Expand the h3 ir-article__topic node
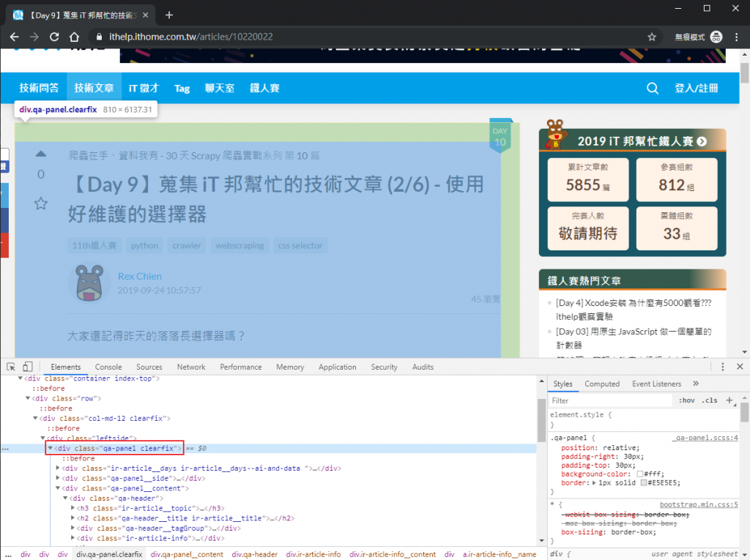Viewport: 750px width, 560px height. [x=73, y=508]
